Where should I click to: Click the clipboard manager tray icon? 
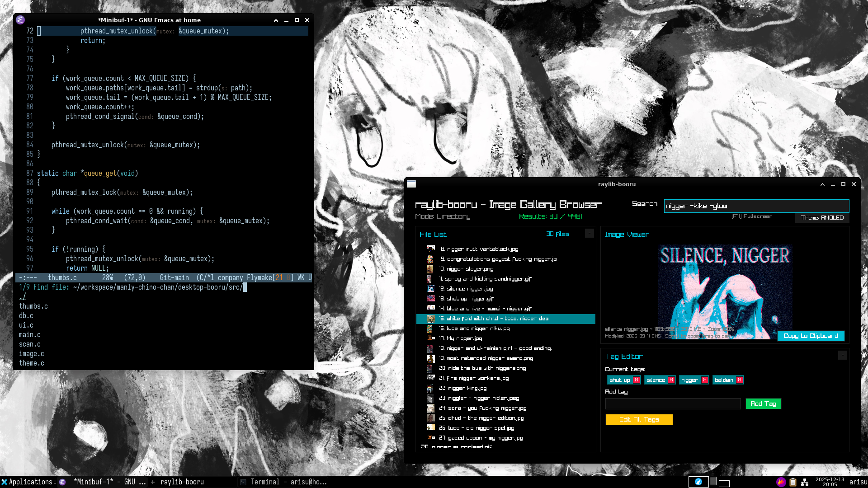[x=793, y=482]
